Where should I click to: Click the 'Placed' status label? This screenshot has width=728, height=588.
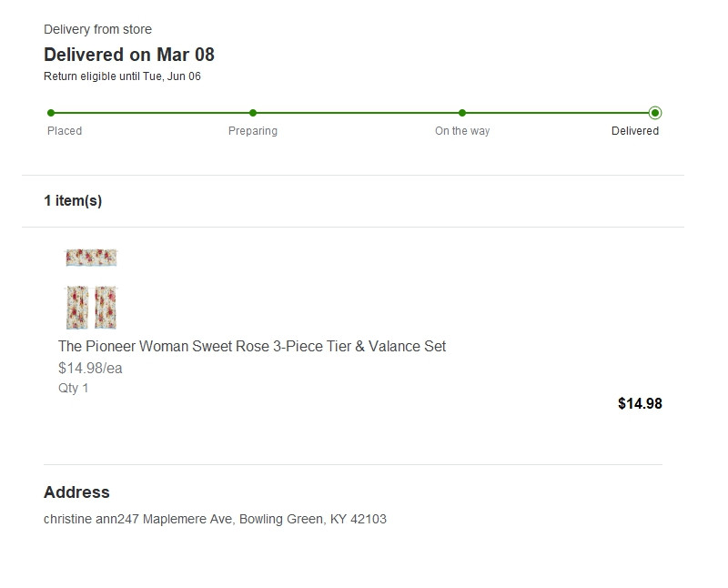click(x=65, y=131)
